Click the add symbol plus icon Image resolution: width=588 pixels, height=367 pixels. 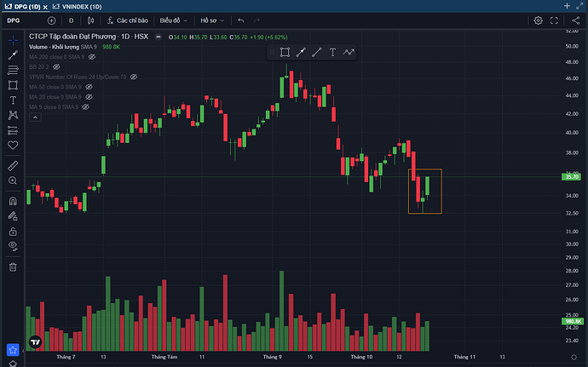[52, 20]
